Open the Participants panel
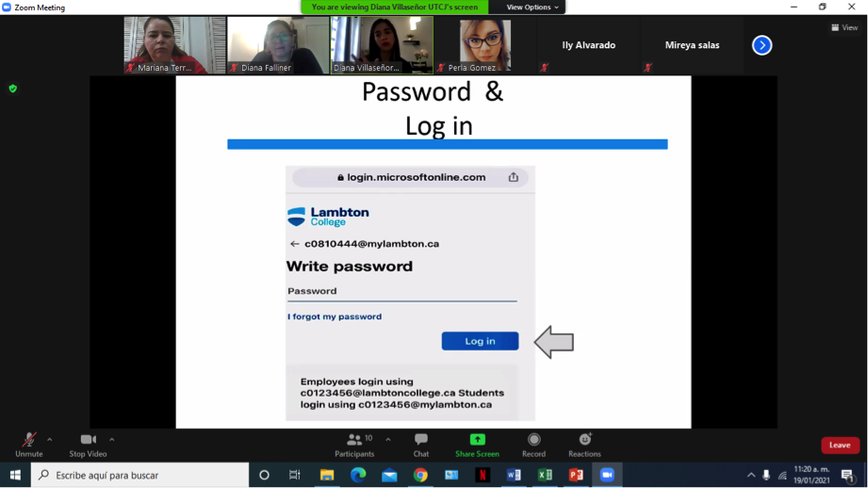This screenshot has width=868, height=488. [354, 445]
